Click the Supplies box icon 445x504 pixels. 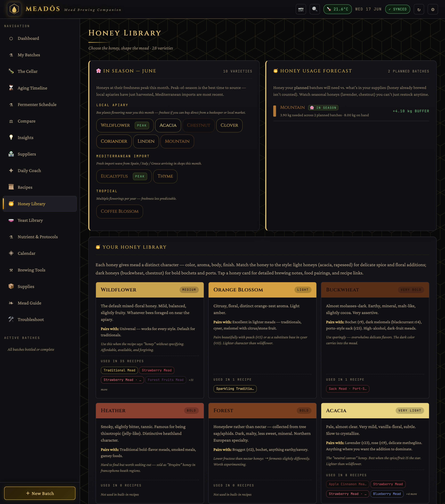coord(11,286)
